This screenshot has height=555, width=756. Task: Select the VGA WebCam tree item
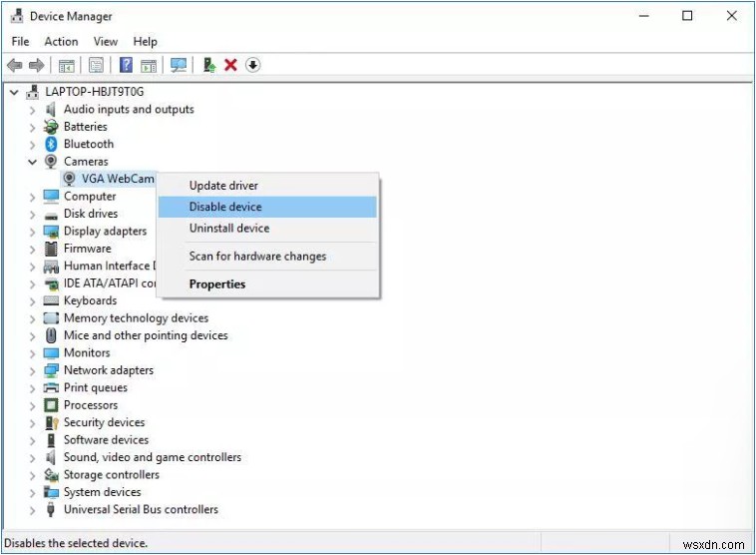(x=118, y=179)
